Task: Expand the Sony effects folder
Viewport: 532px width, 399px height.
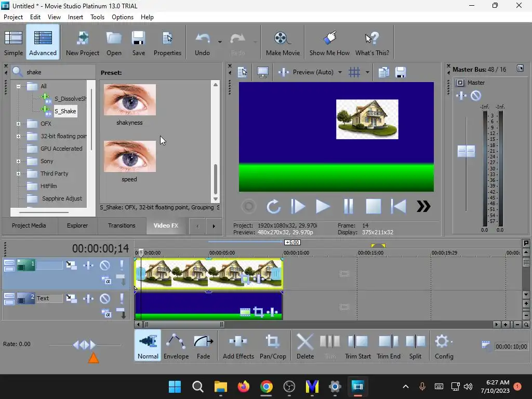Action: coord(18,162)
